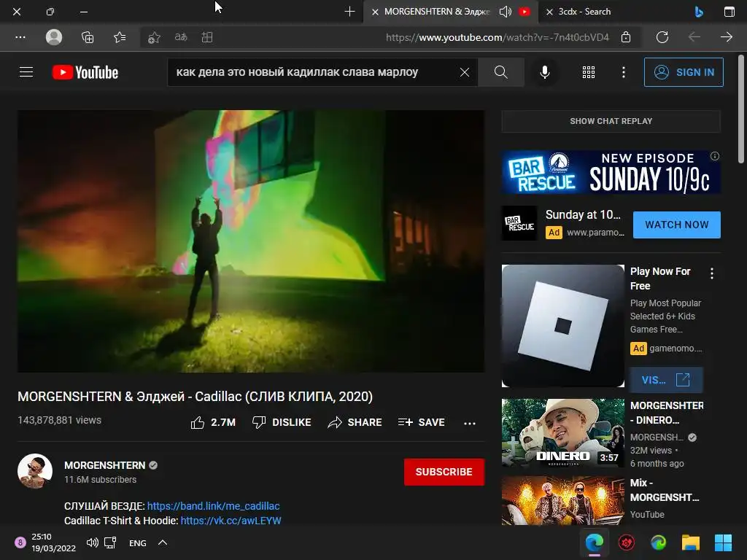
Task: Click the Edge icon in taskbar
Action: (594, 542)
